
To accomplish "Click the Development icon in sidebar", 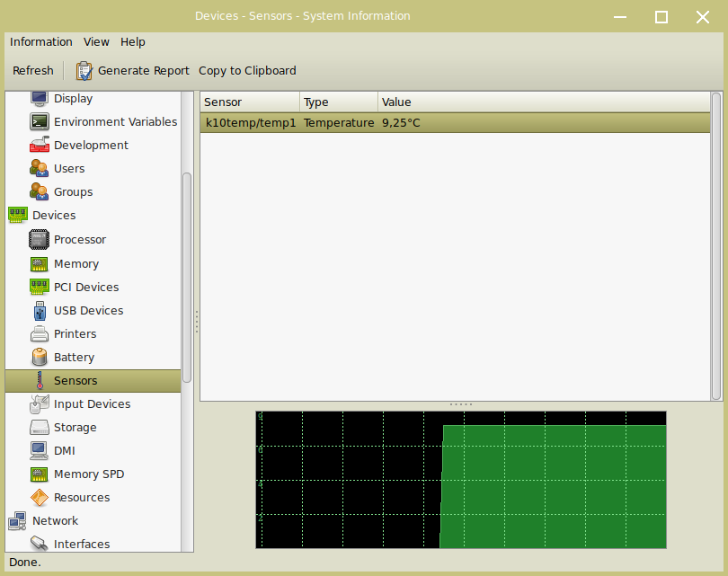I will (x=40, y=145).
